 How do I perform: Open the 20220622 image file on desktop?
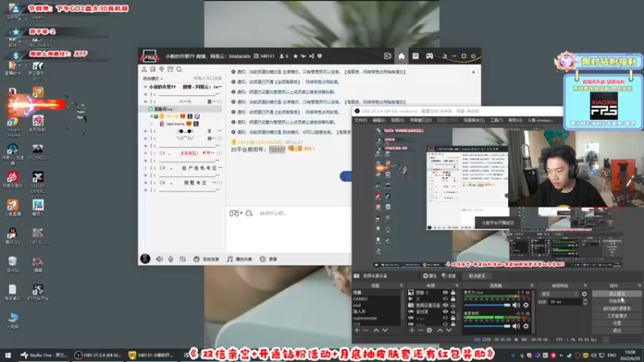point(37,151)
